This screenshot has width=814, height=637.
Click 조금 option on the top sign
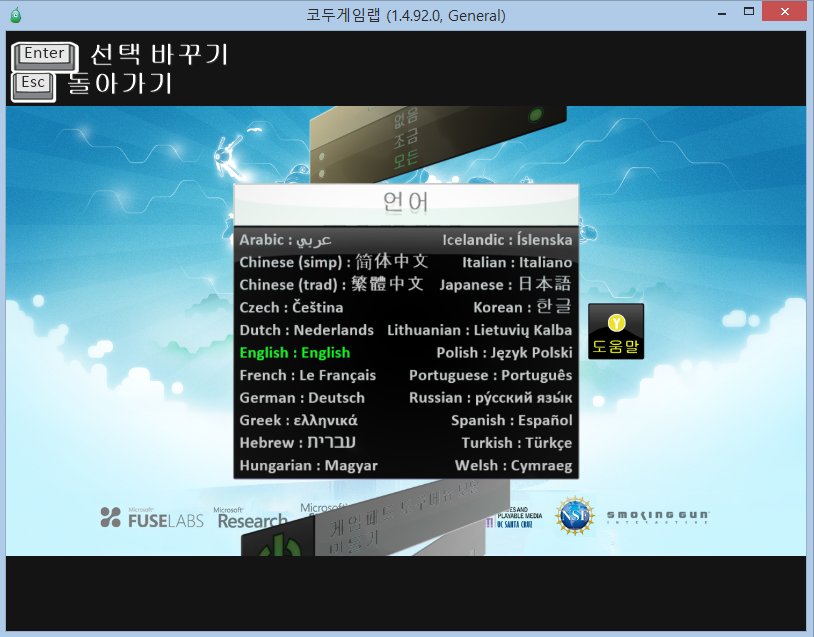click(406, 138)
